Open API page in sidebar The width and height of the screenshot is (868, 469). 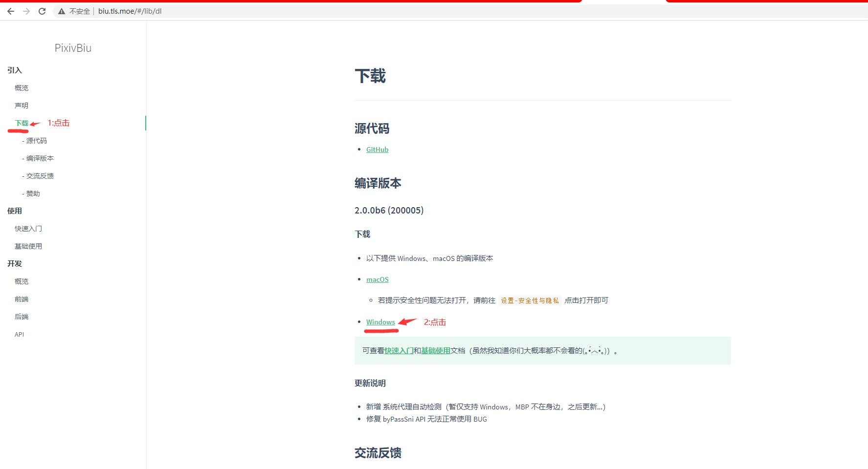coord(19,334)
